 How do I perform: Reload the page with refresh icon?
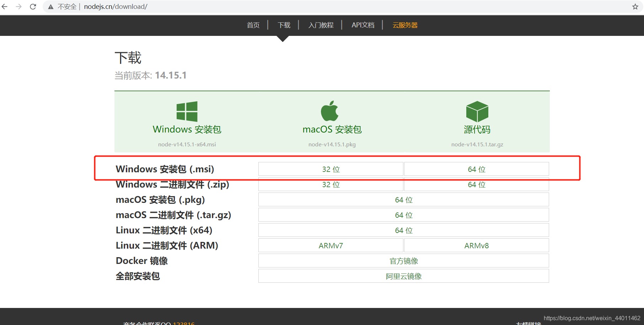tap(33, 7)
